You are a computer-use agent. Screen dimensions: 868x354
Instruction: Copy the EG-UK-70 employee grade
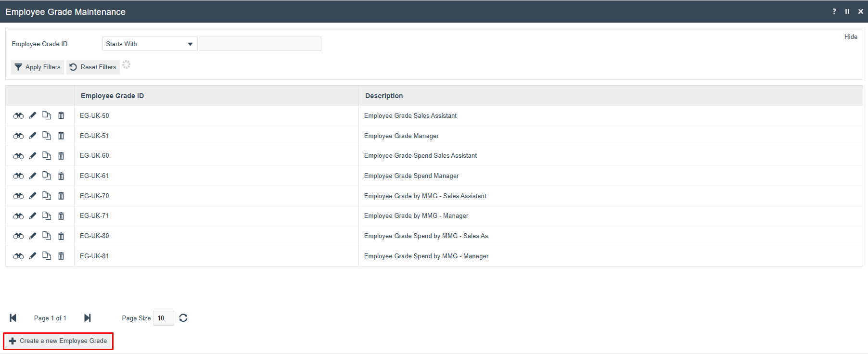pyautogui.click(x=47, y=196)
